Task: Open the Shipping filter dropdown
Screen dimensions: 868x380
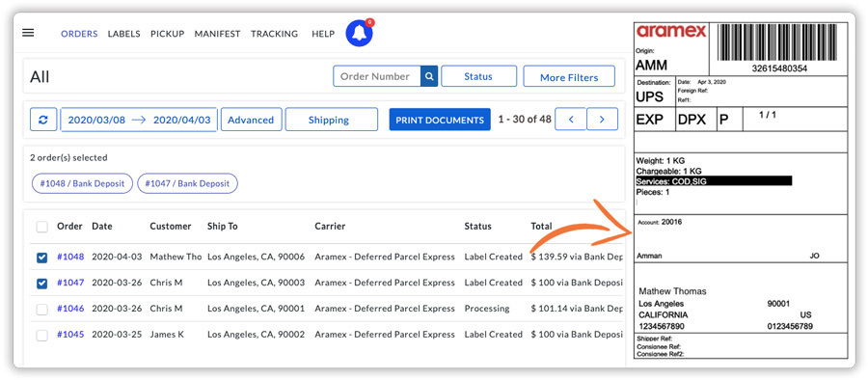Action: click(331, 120)
